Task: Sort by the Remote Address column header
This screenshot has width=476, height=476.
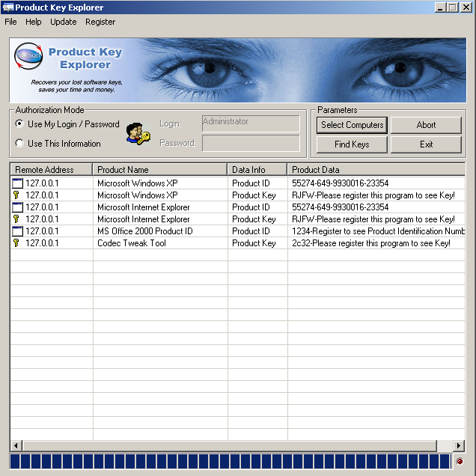Action: (52, 169)
